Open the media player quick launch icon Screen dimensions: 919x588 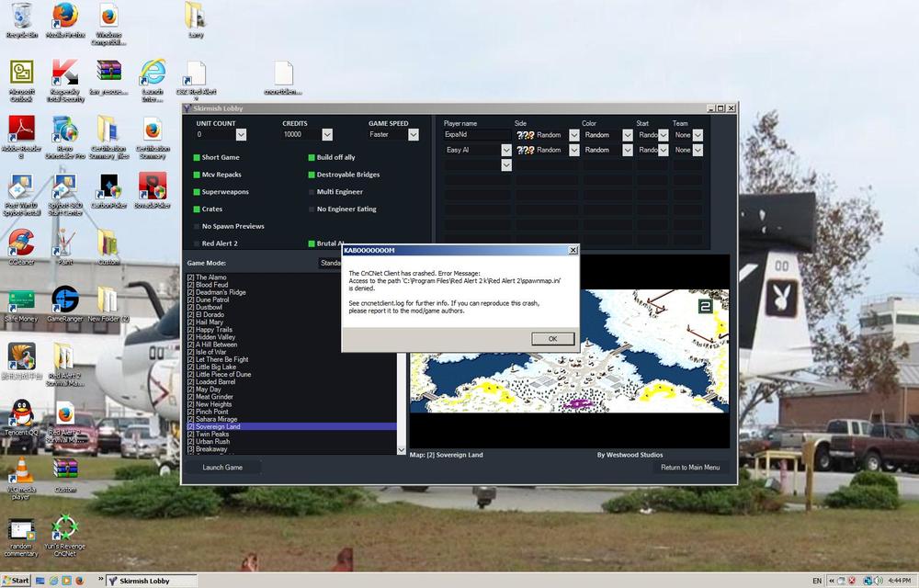[66, 581]
